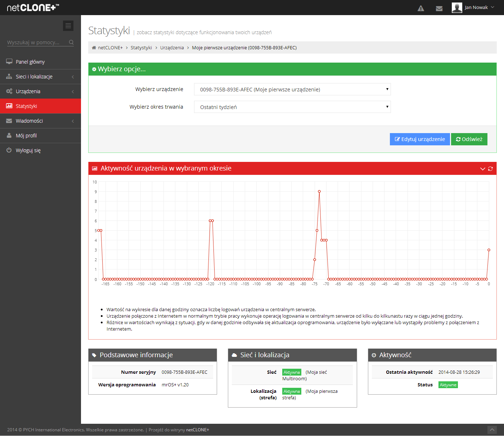Click the Aktywna badge next to Lokalizacja

click(292, 391)
